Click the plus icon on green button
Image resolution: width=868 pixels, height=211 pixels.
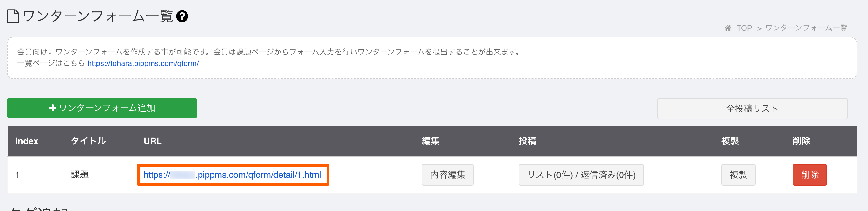coord(52,108)
